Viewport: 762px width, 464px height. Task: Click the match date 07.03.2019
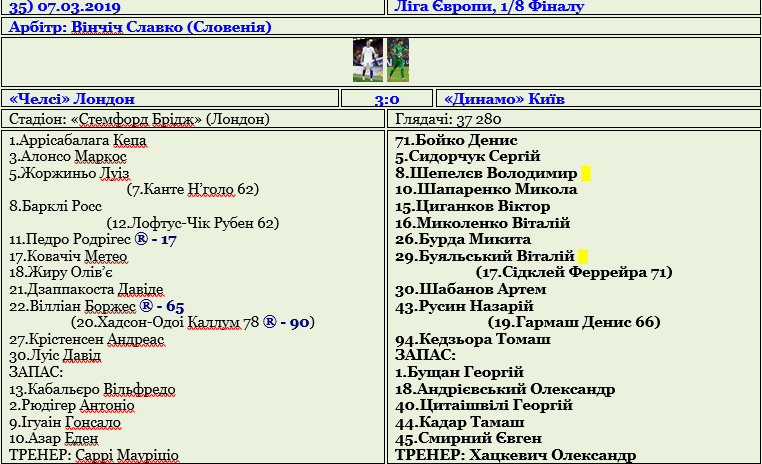tap(79, 7)
